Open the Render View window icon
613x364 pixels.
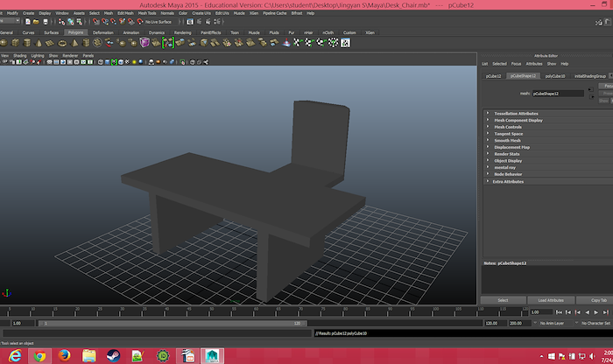190,22
